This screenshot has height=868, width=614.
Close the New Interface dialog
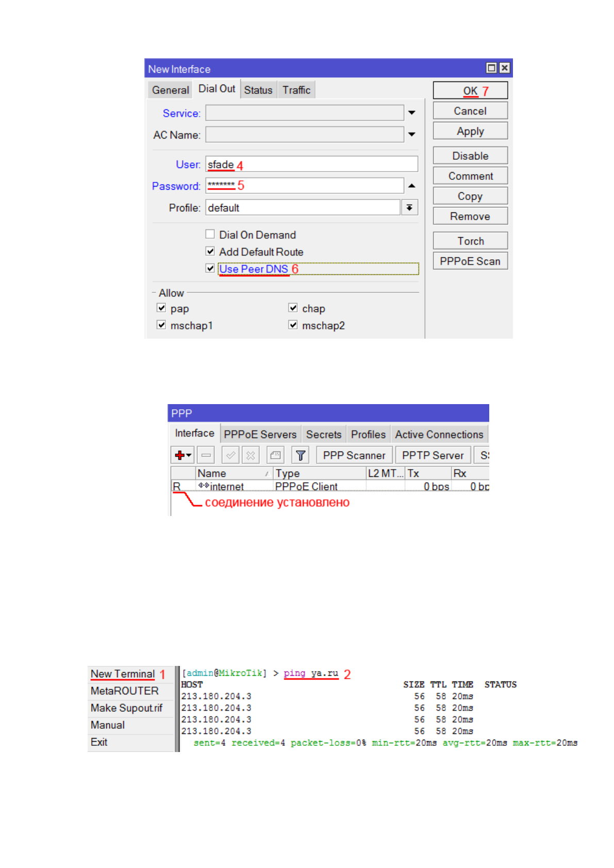click(505, 68)
